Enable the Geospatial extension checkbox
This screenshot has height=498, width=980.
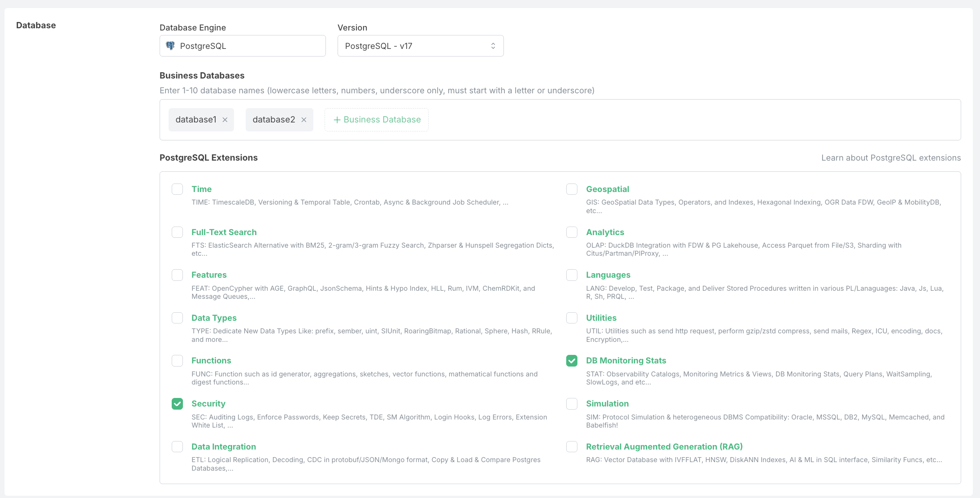(572, 189)
